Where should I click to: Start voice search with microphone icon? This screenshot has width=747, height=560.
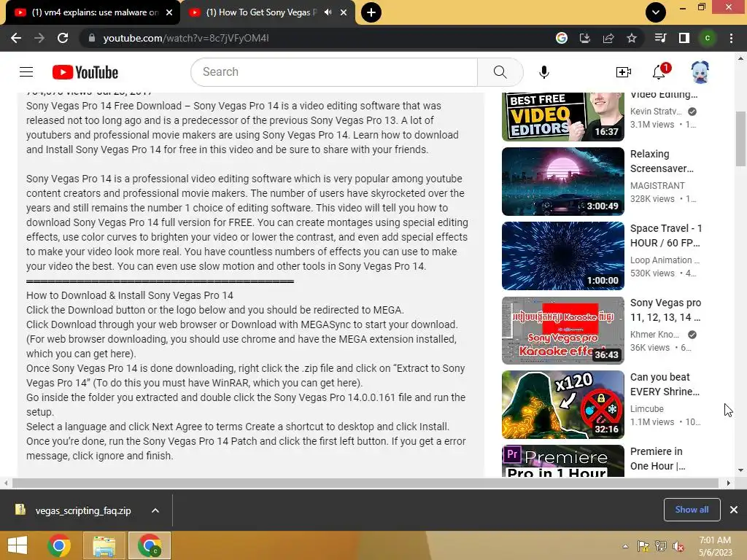click(x=543, y=72)
